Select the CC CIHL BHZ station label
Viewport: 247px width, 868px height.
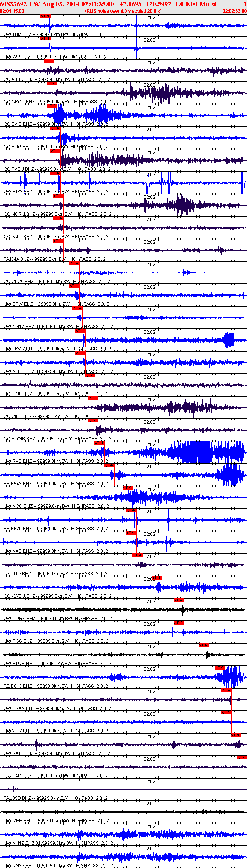[x=56, y=416]
